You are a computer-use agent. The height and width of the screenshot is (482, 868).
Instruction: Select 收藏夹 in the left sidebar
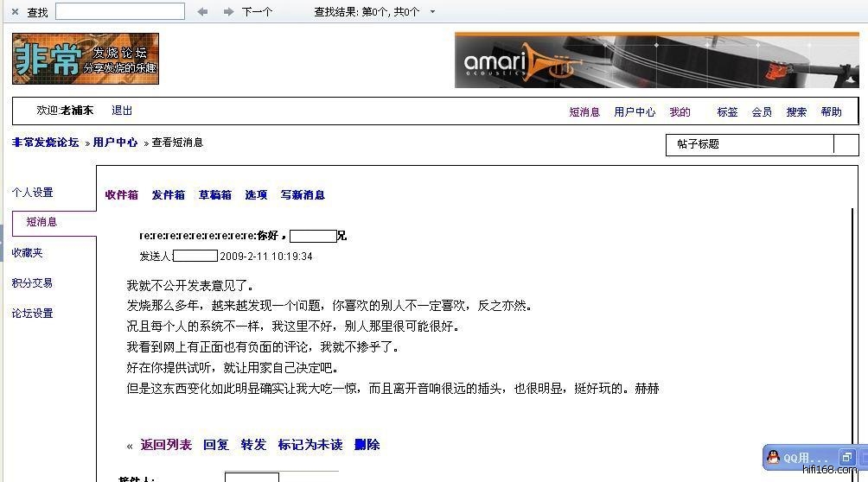tap(27, 253)
